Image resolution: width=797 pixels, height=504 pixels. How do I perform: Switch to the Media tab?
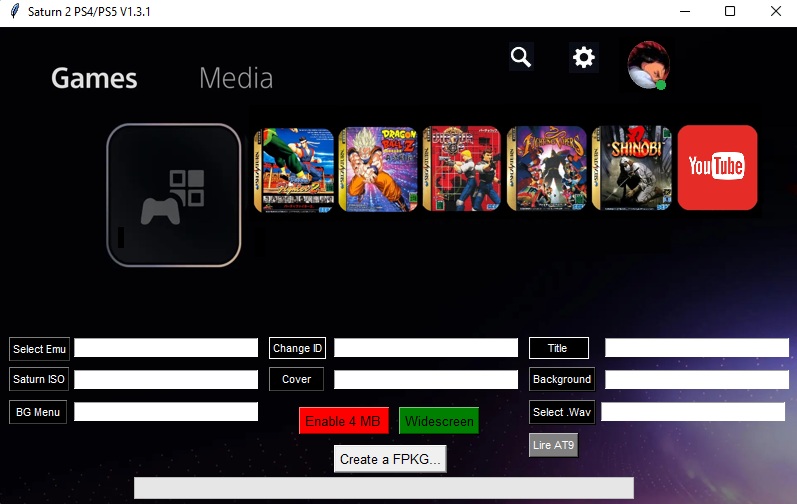pos(236,78)
